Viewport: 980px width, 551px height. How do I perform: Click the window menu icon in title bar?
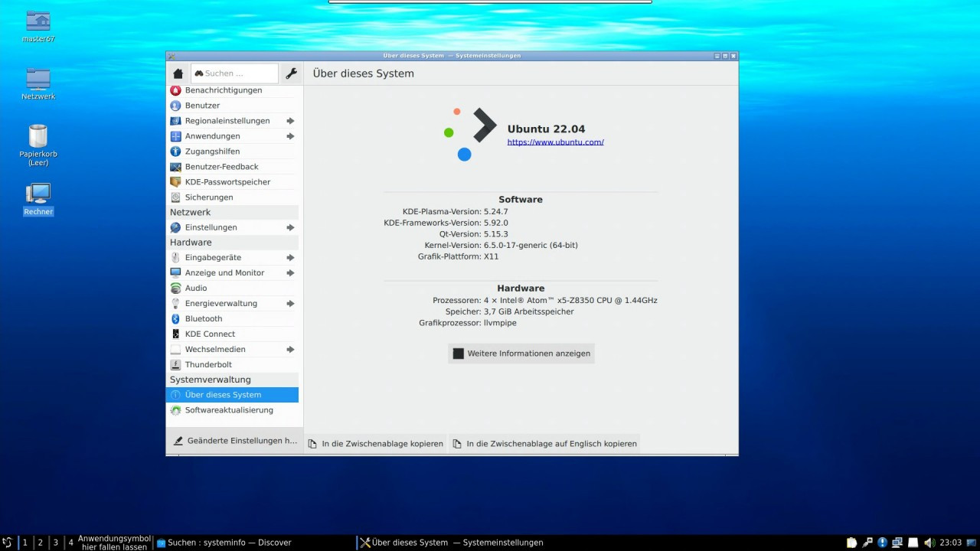pyautogui.click(x=171, y=56)
